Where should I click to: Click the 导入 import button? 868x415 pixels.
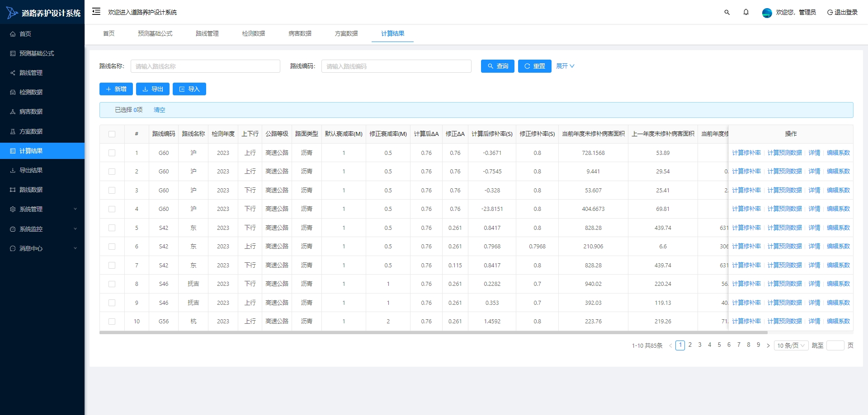[189, 89]
